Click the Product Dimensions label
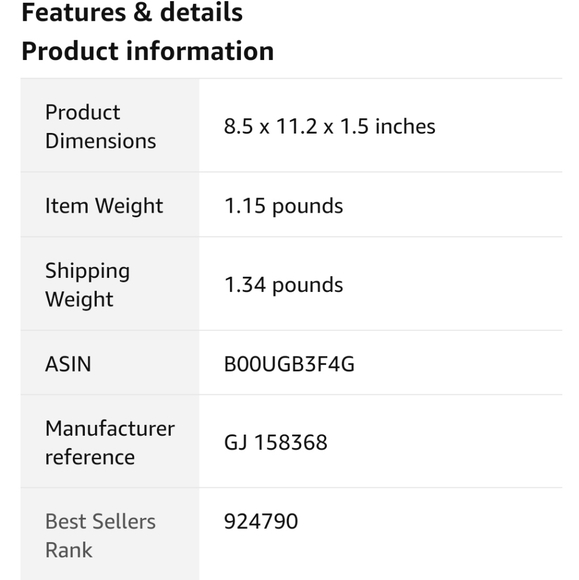579x580 pixels. pos(101,127)
